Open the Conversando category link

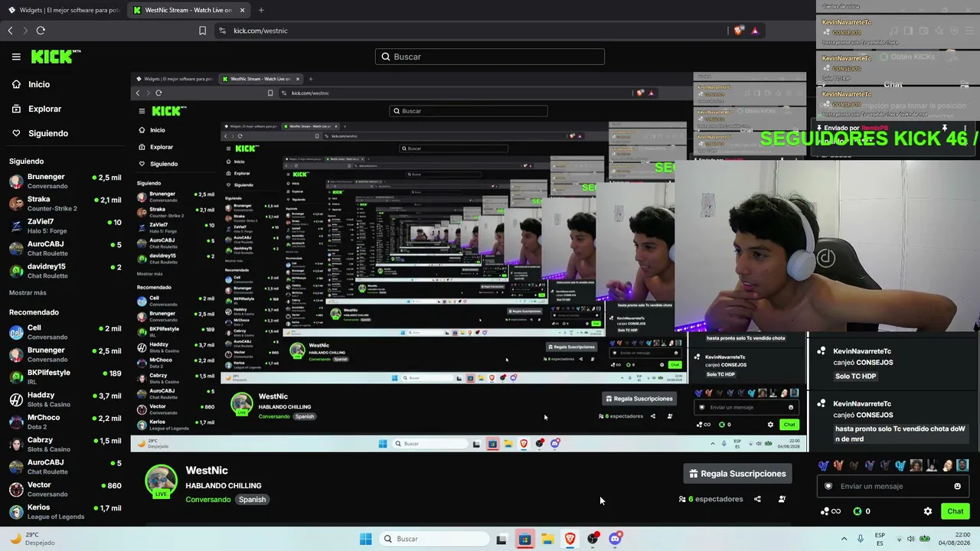coord(208,500)
